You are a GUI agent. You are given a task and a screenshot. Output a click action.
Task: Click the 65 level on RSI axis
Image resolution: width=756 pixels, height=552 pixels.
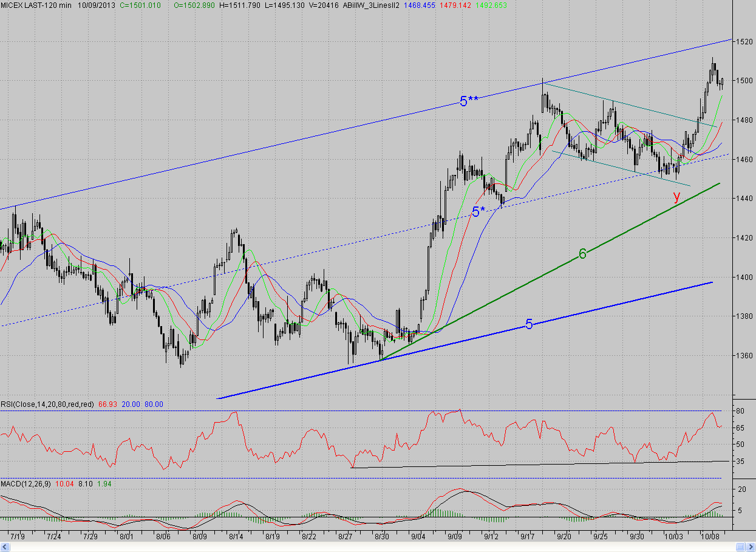tap(741, 428)
